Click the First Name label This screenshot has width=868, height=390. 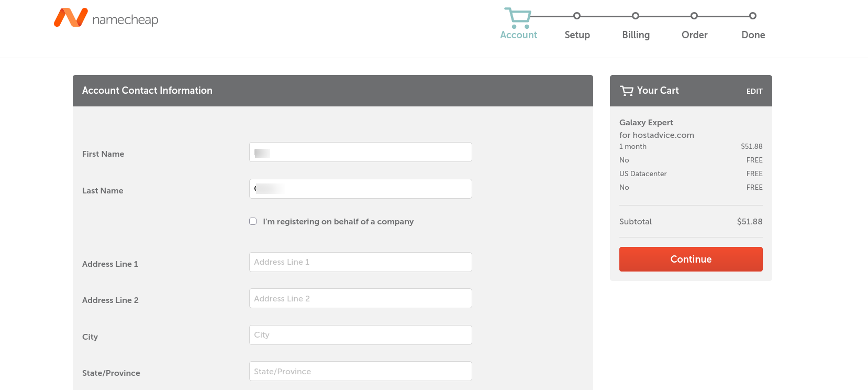(x=103, y=154)
